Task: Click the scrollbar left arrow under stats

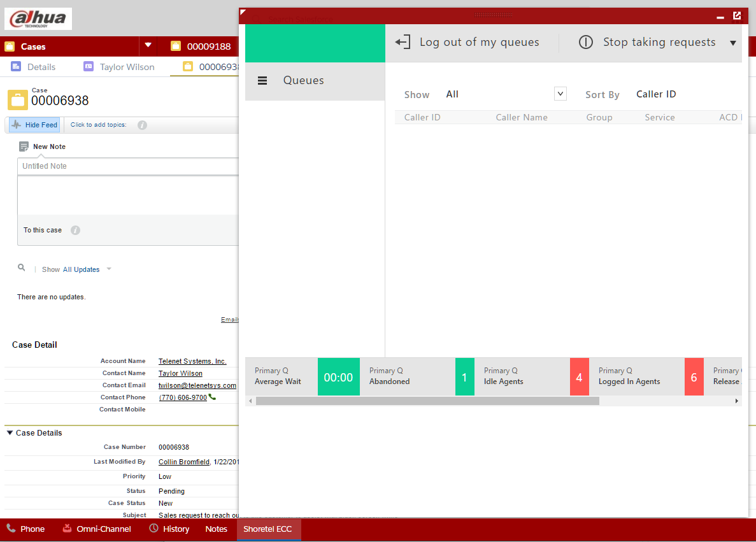Action: [x=250, y=401]
